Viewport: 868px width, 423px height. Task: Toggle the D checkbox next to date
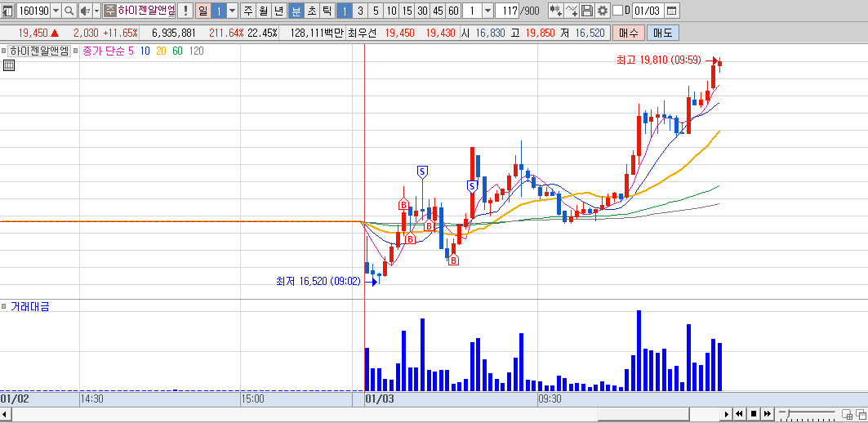(x=618, y=11)
